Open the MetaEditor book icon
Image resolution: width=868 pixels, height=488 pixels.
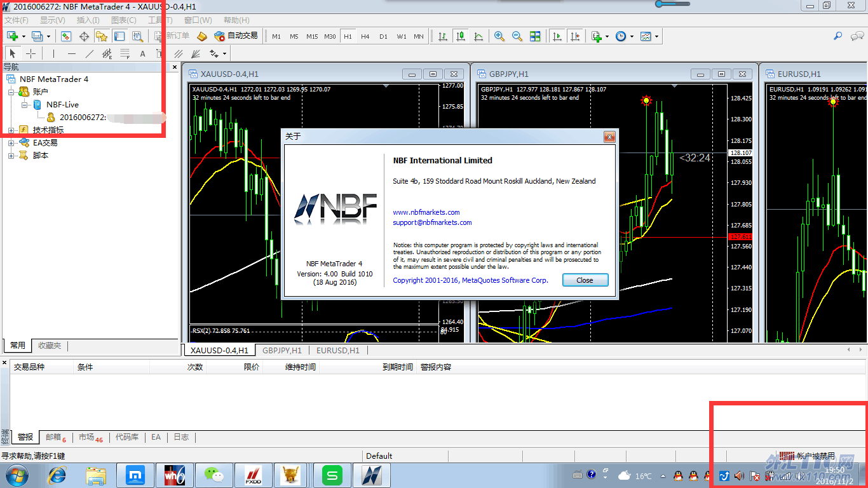202,36
